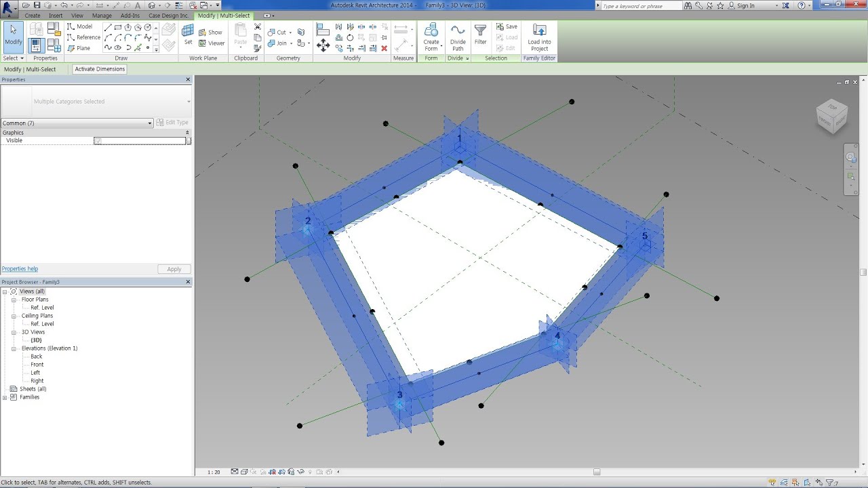The width and height of the screenshot is (868, 488).
Task: Select the Model line option
Action: pyautogui.click(x=80, y=26)
